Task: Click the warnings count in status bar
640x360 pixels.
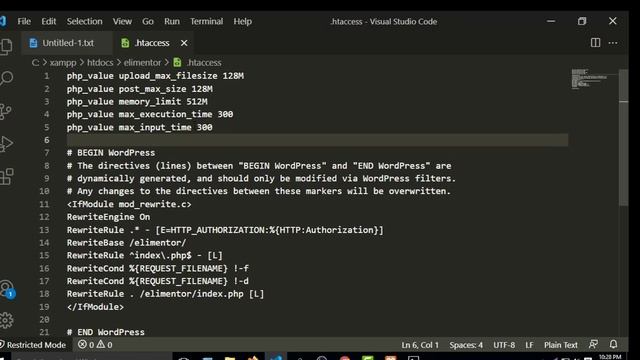Action: (x=104, y=345)
